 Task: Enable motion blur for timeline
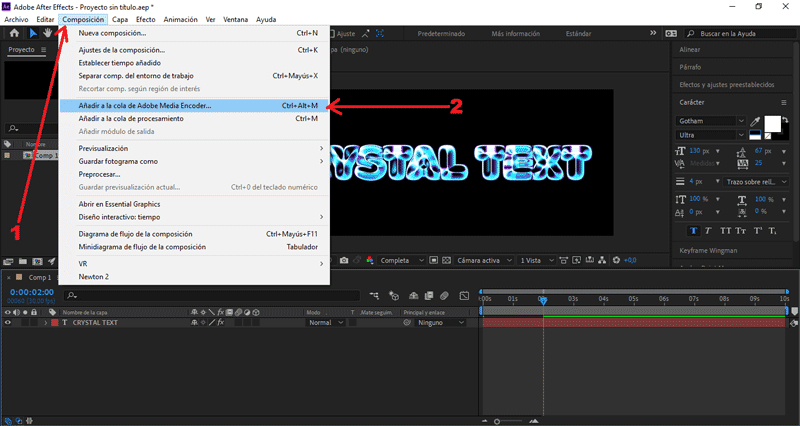(444, 295)
